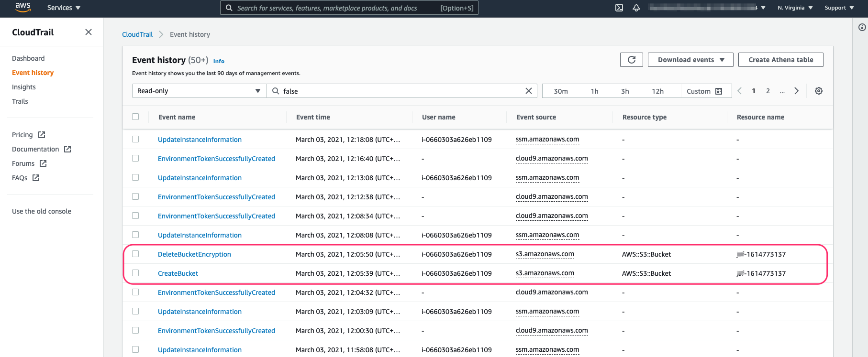Open the CloudTrail breadcrumb link
The image size is (868, 357).
coord(137,34)
